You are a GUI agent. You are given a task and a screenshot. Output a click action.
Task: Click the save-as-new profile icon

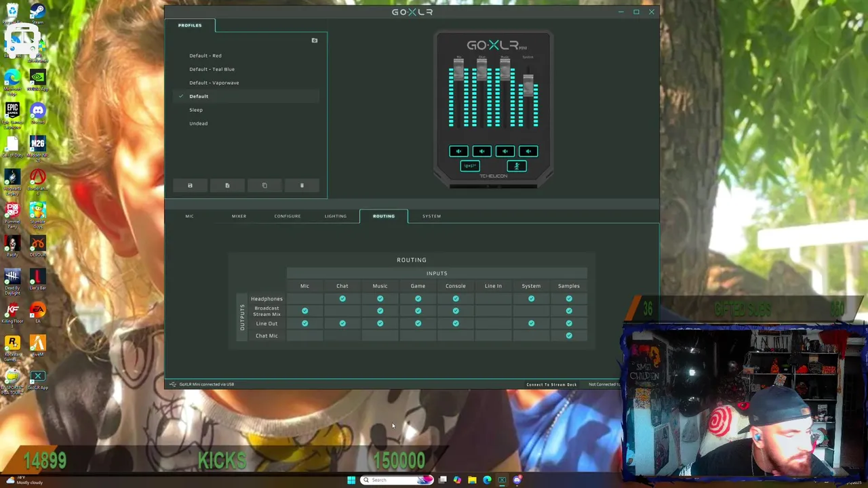227,185
